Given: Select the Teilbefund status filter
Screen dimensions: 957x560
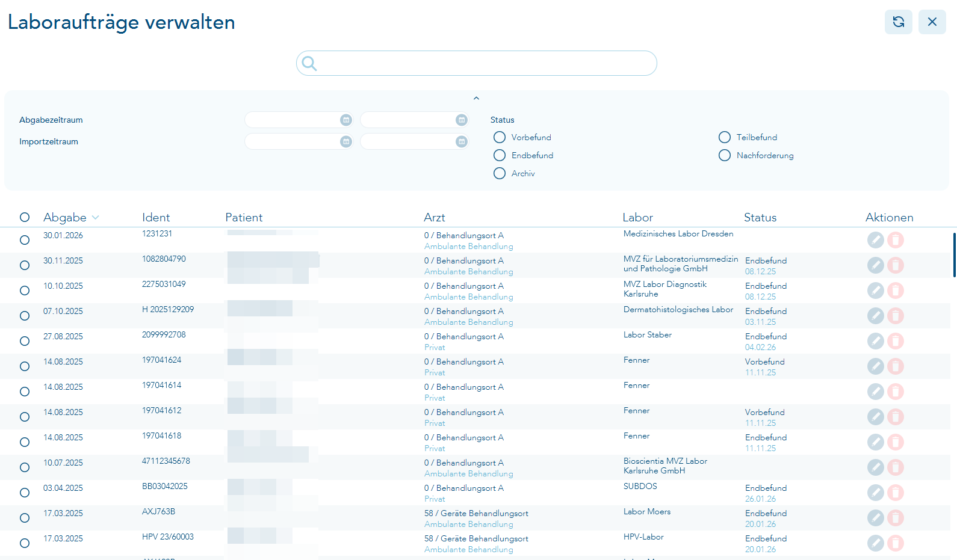Looking at the screenshot, I should pyautogui.click(x=725, y=138).
